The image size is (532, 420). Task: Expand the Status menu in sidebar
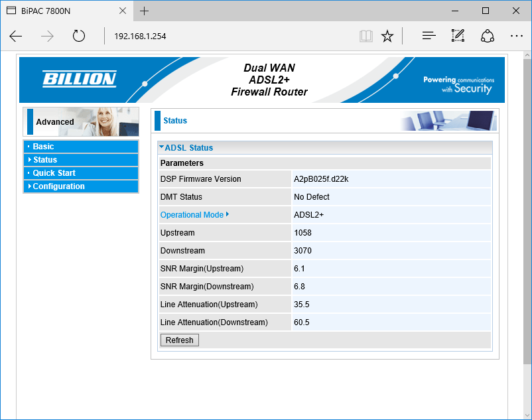81,160
